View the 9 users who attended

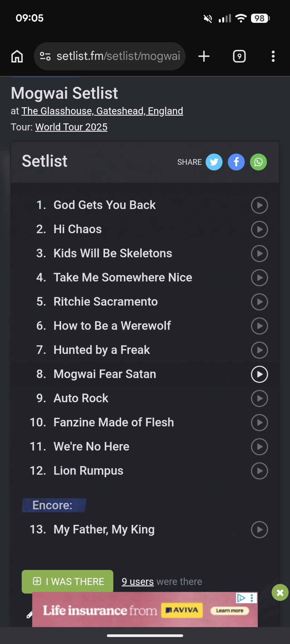[x=138, y=582]
